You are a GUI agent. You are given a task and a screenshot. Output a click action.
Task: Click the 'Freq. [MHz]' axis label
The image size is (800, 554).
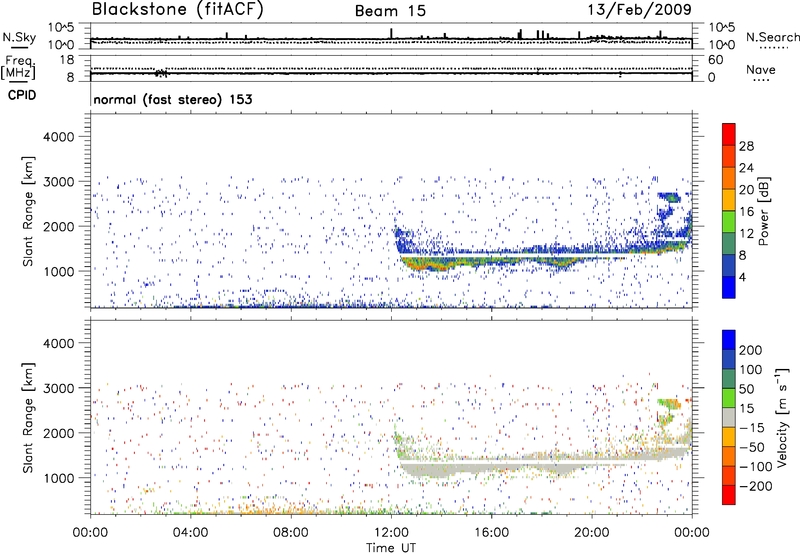(x=19, y=68)
